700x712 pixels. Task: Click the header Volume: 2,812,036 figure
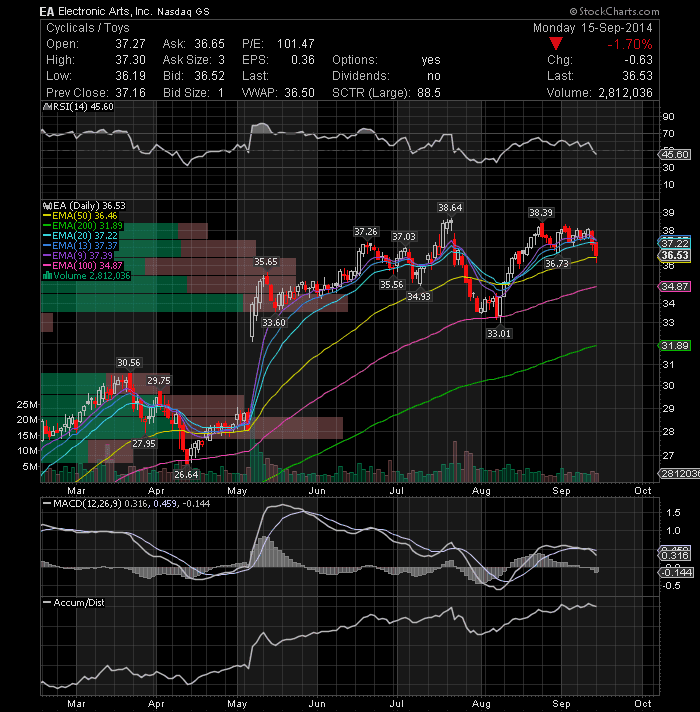click(625, 93)
